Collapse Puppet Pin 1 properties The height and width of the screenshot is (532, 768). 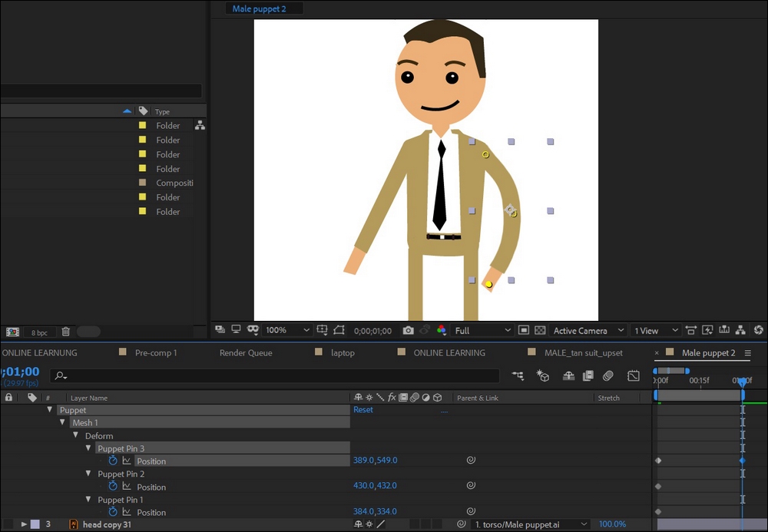coord(88,499)
